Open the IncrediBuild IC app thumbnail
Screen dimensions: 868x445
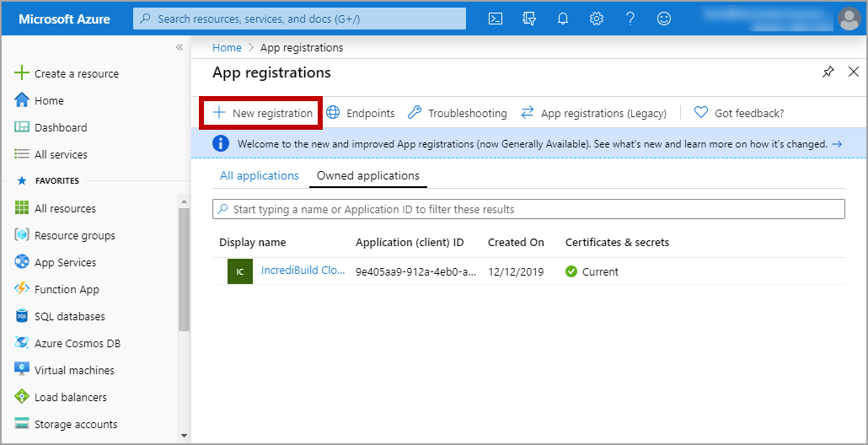pyautogui.click(x=239, y=271)
